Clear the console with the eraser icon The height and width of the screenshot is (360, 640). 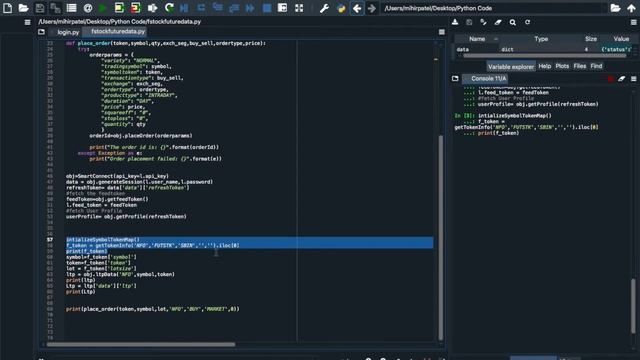(622, 79)
